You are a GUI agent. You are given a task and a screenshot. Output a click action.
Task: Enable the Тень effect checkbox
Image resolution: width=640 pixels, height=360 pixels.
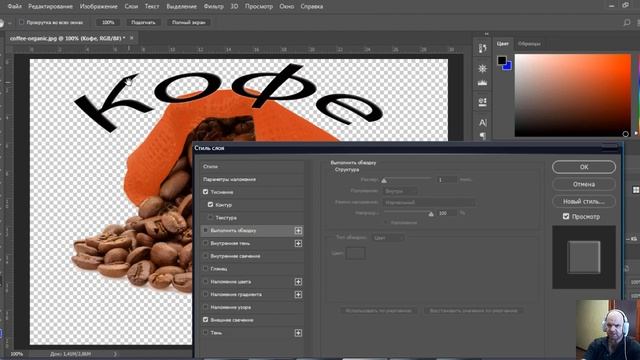click(x=206, y=333)
